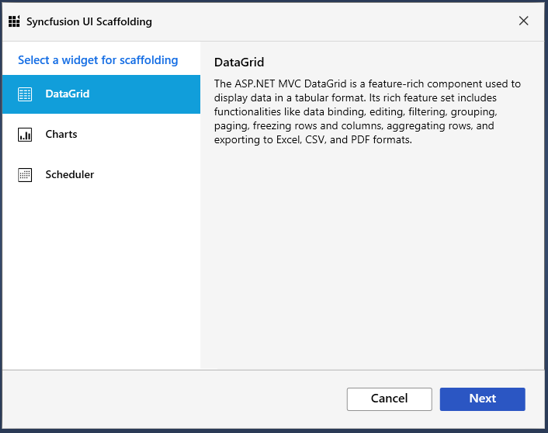Select the Scheduler widget label
Image resolution: width=548 pixels, height=433 pixels.
pyautogui.click(x=70, y=174)
